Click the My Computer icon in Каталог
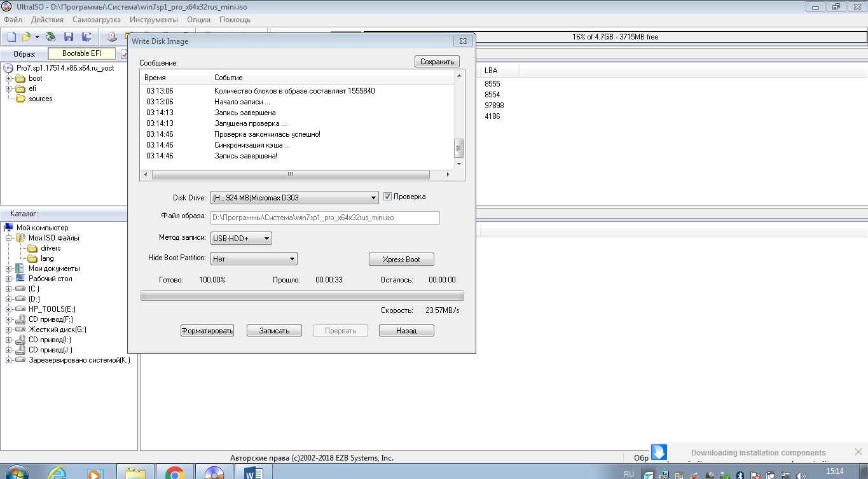 pyautogui.click(x=9, y=228)
